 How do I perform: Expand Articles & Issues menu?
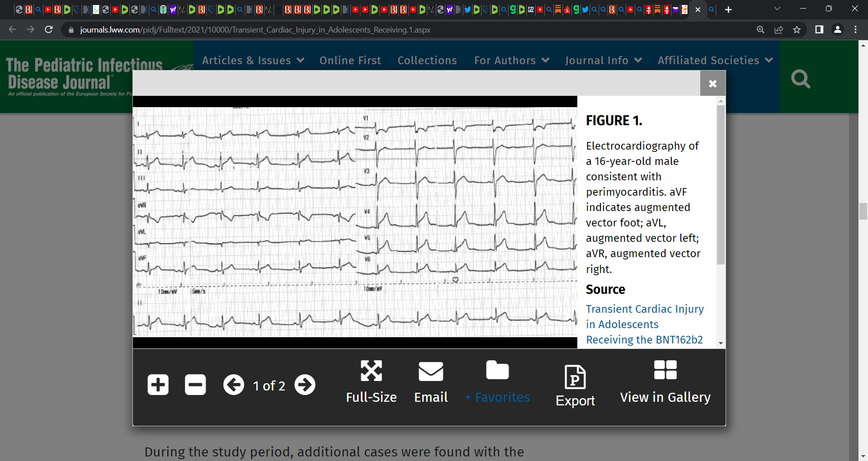(x=253, y=60)
